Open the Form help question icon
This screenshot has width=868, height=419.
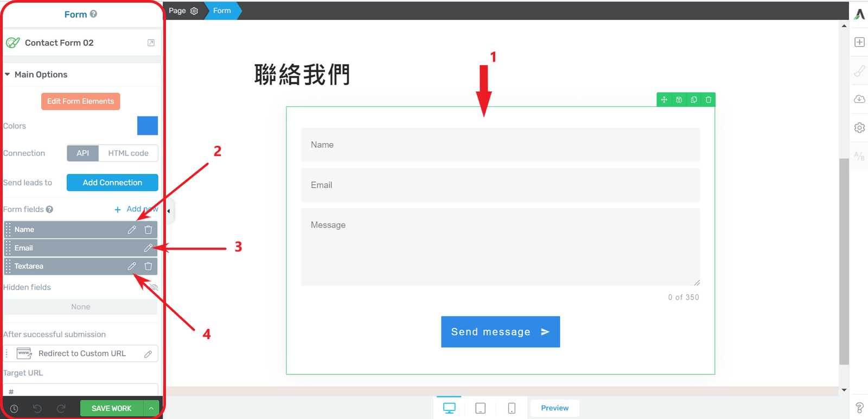[x=93, y=14]
